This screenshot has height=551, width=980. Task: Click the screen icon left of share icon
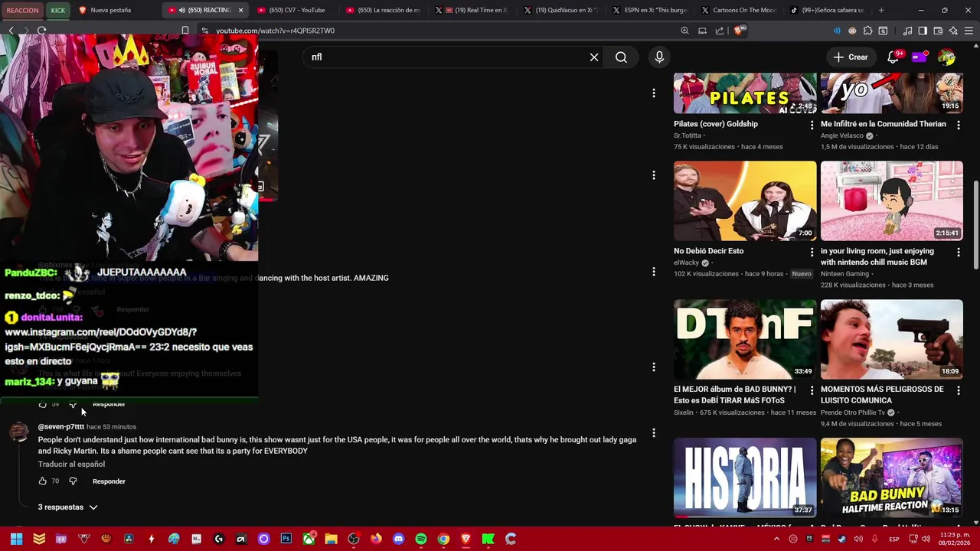702,31
